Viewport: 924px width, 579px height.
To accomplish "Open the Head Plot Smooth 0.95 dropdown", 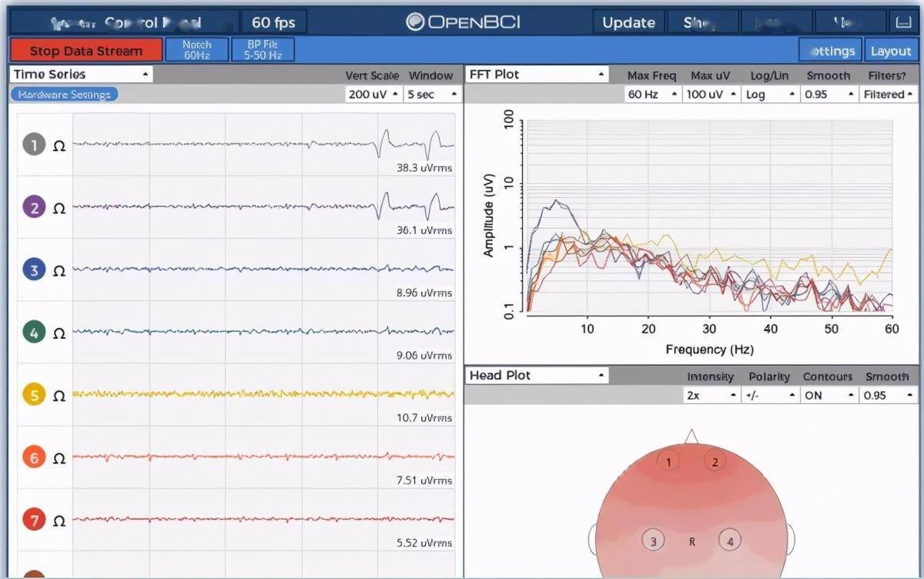I will (x=889, y=395).
